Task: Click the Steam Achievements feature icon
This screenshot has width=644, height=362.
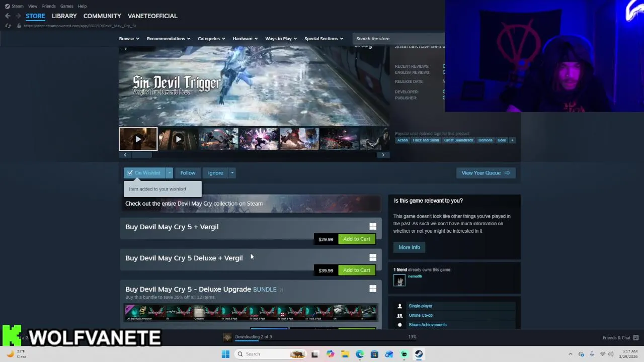Action: point(399,325)
